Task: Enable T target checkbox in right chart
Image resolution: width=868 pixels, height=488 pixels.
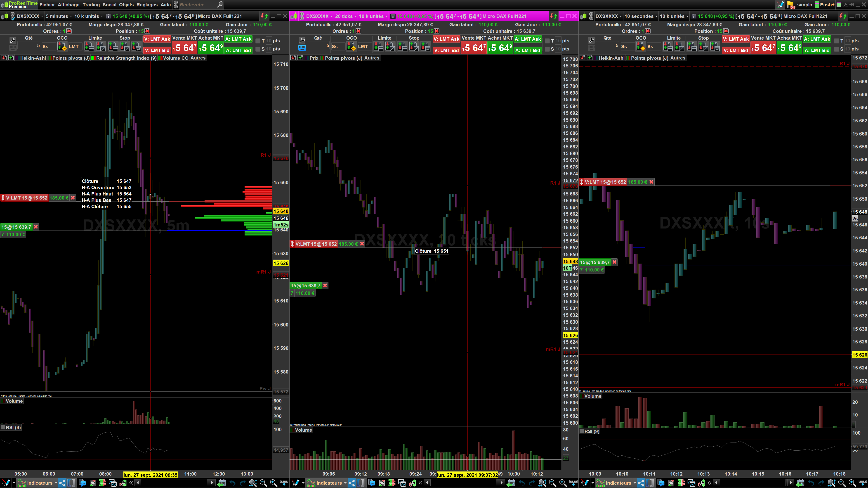Action: [x=837, y=41]
